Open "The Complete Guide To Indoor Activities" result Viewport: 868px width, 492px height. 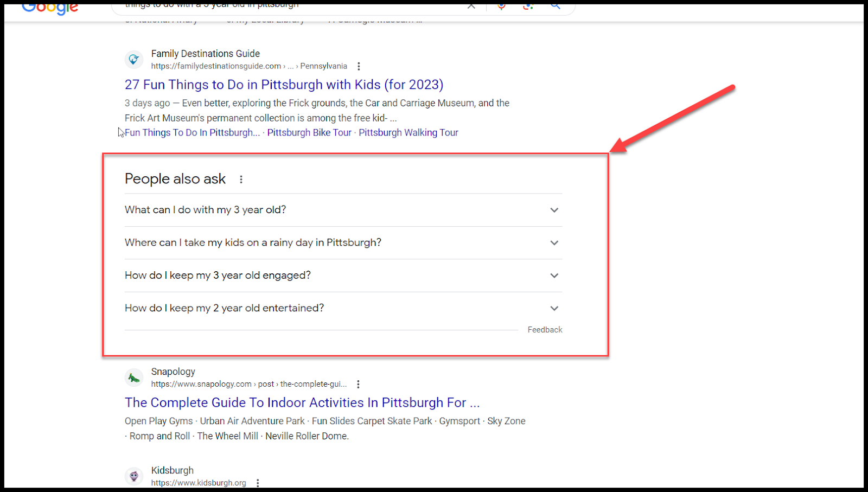point(302,402)
